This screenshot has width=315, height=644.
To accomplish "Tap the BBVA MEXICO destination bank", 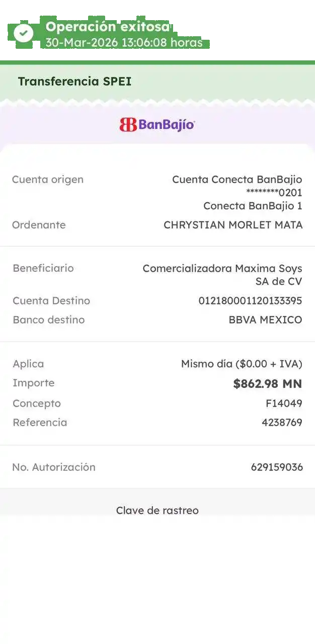I will (265, 320).
